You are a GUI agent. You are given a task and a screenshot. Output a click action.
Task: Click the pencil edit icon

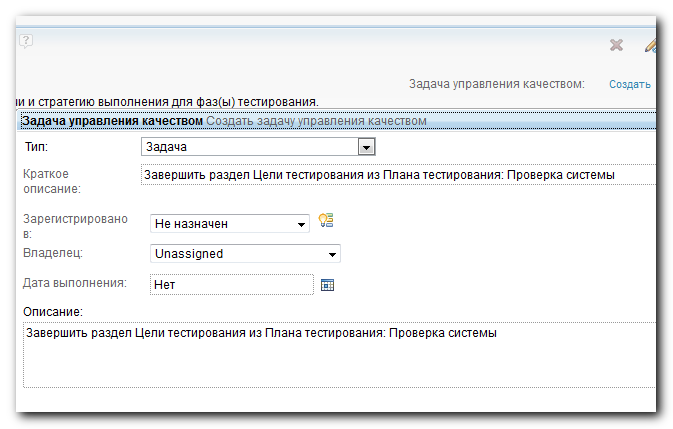click(x=650, y=45)
